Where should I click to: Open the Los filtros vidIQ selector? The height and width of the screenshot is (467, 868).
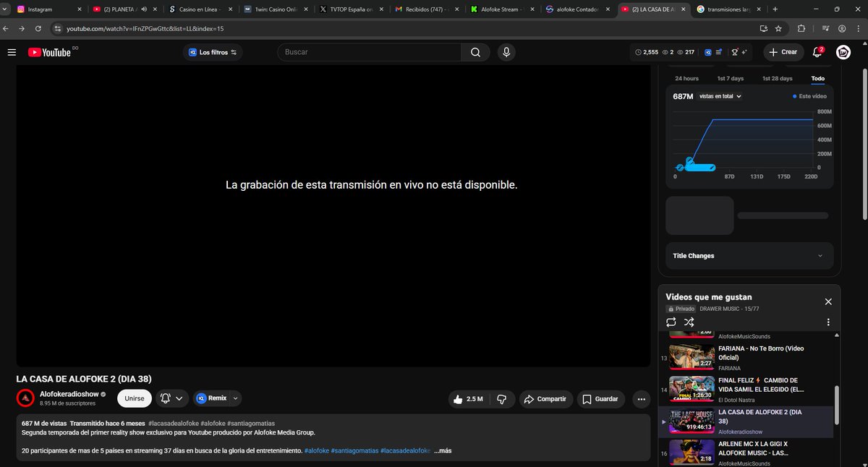coord(213,52)
